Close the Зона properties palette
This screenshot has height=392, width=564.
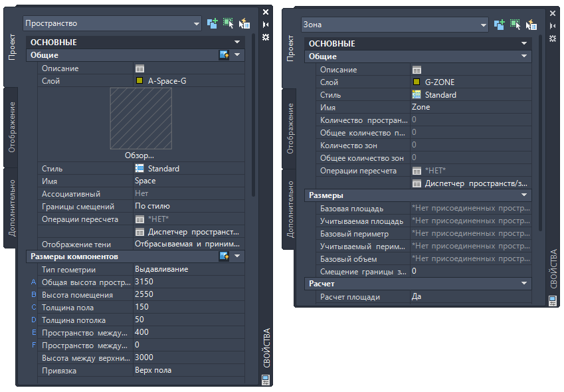point(553,13)
